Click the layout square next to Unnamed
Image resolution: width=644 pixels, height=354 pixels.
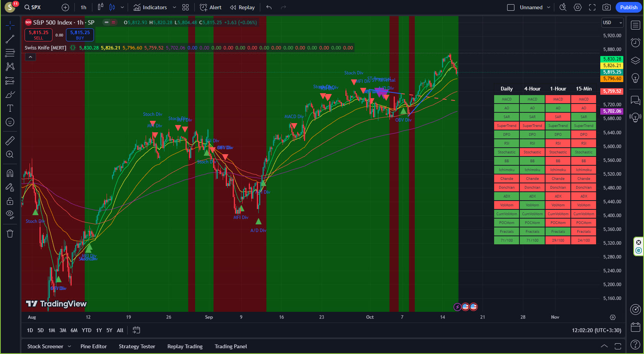(x=511, y=7)
